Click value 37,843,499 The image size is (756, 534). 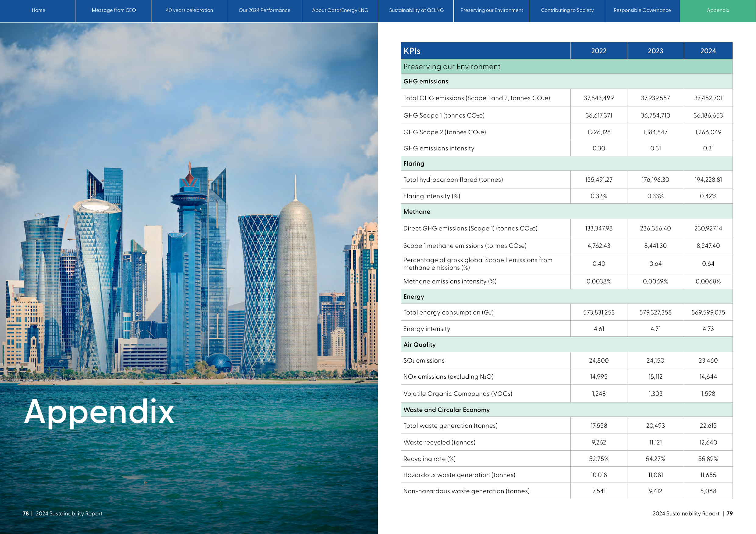point(598,98)
